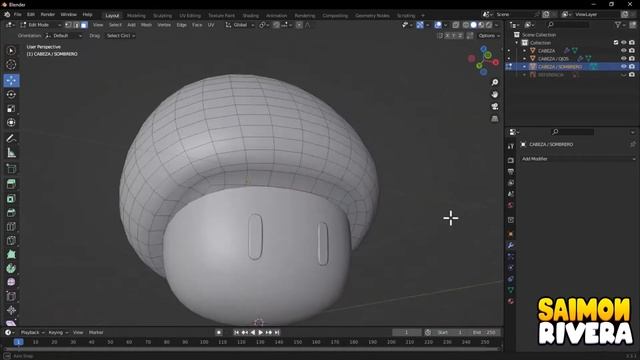The width and height of the screenshot is (640, 360).
Task: Click the Zoom magnifier viewport icon
Action: coord(495,82)
